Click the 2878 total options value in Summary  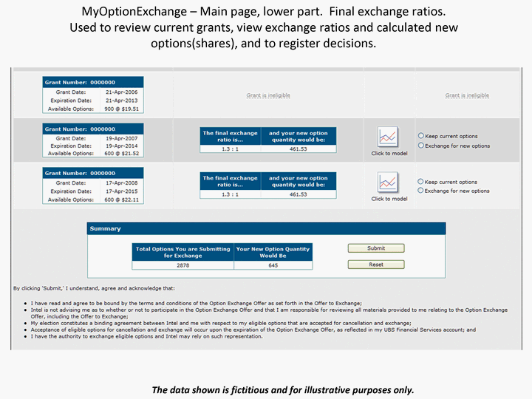[x=183, y=265]
